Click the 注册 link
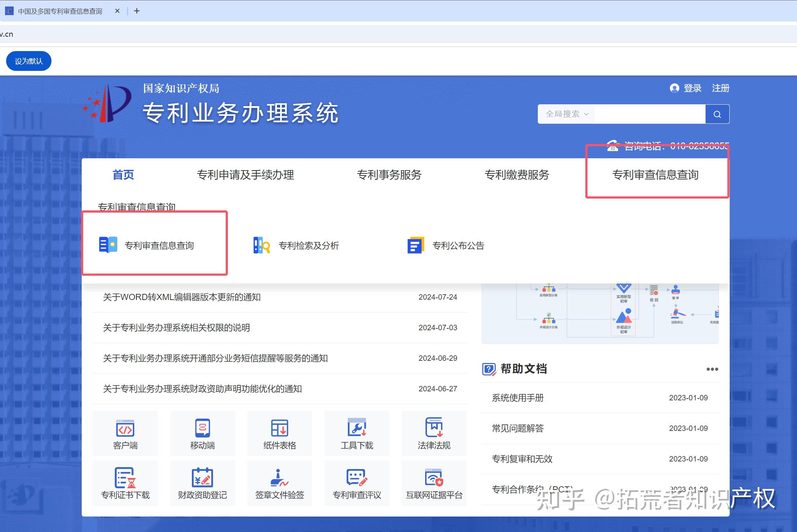The image size is (797, 532). tap(721, 88)
